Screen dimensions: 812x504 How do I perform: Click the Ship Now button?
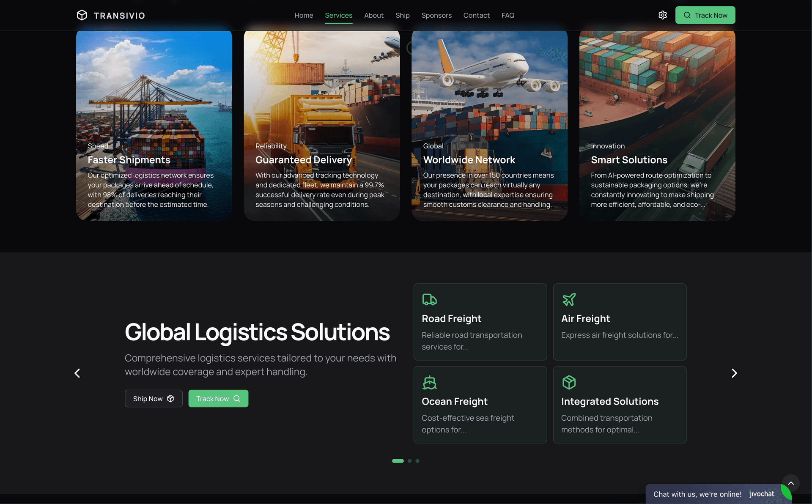[153, 399]
